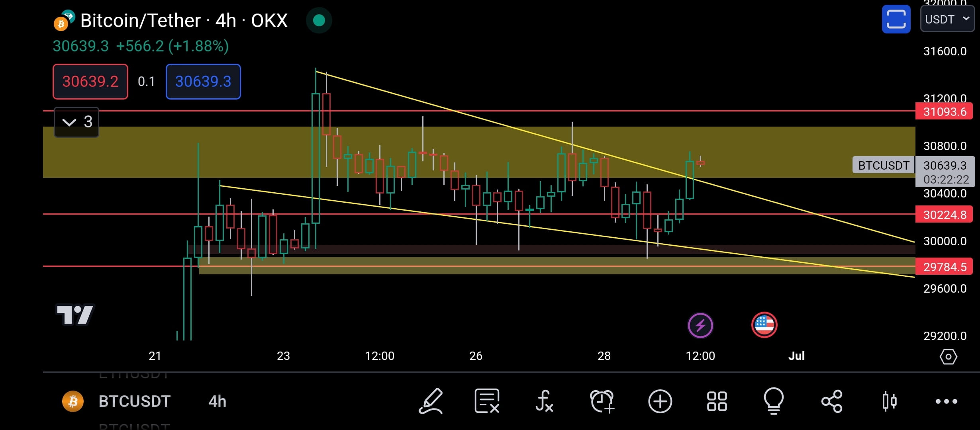
Task: Select BTCUSDT in the bottom bar
Action: [134, 401]
